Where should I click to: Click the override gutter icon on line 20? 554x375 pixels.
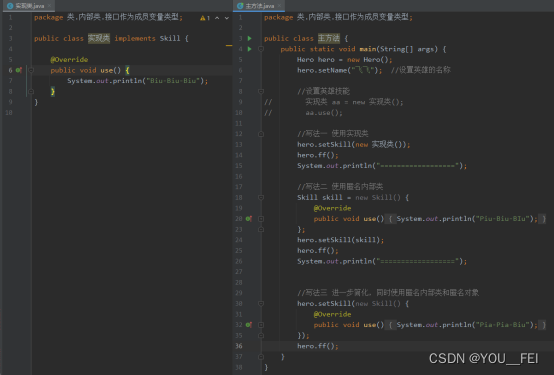pos(249,218)
